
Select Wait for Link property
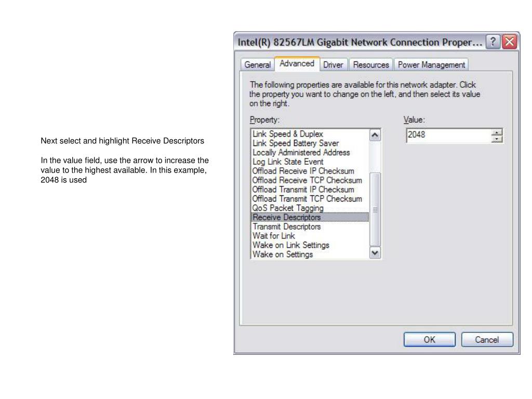click(x=310, y=236)
